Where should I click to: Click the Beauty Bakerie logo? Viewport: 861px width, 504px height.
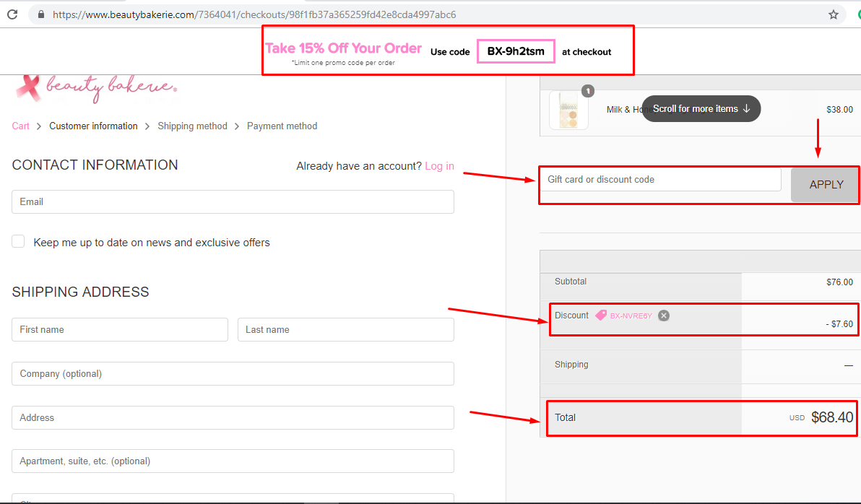[96, 88]
